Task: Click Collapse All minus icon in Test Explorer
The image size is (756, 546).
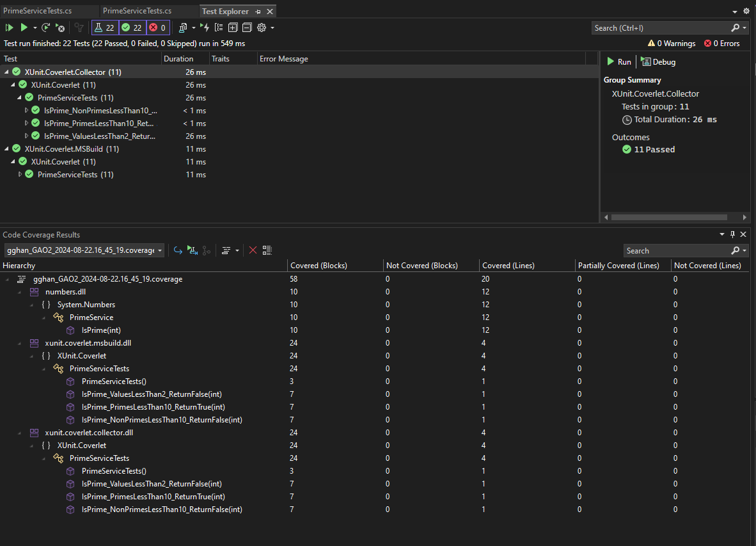Action: coord(247,28)
